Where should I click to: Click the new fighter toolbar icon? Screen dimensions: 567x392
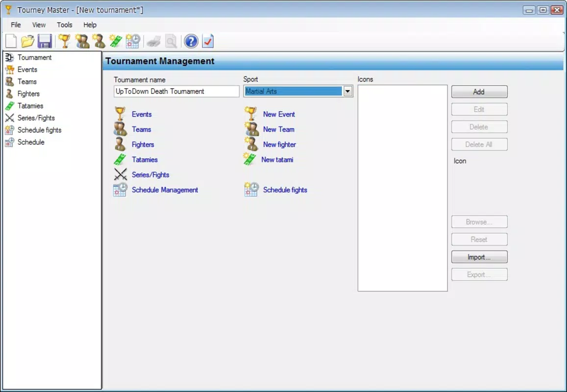(99, 41)
